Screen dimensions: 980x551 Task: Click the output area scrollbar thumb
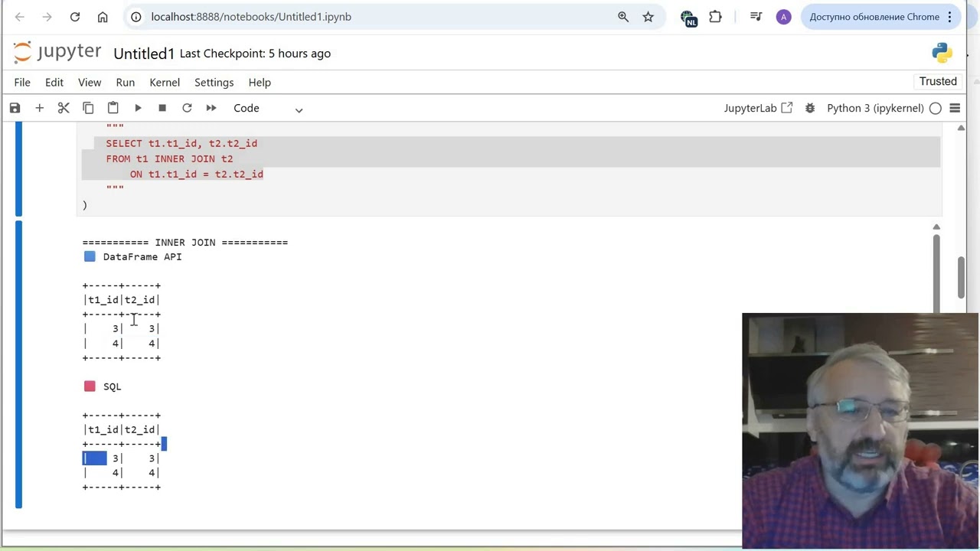click(936, 273)
